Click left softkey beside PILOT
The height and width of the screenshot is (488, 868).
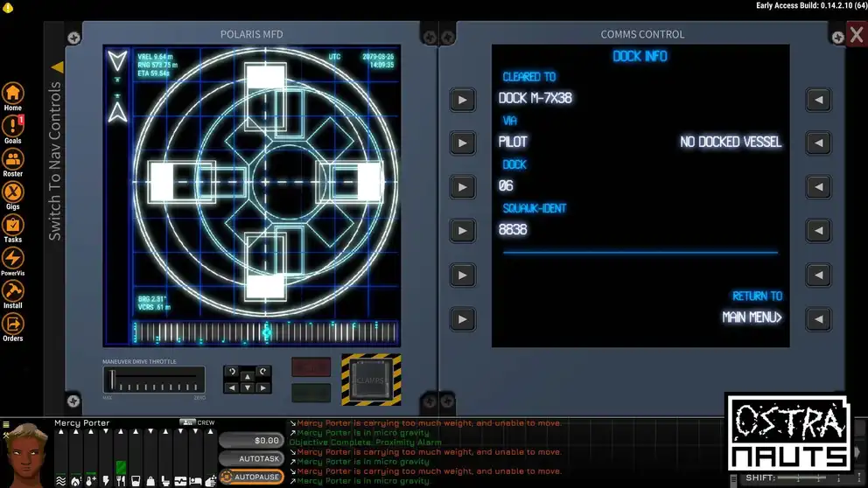pyautogui.click(x=462, y=143)
